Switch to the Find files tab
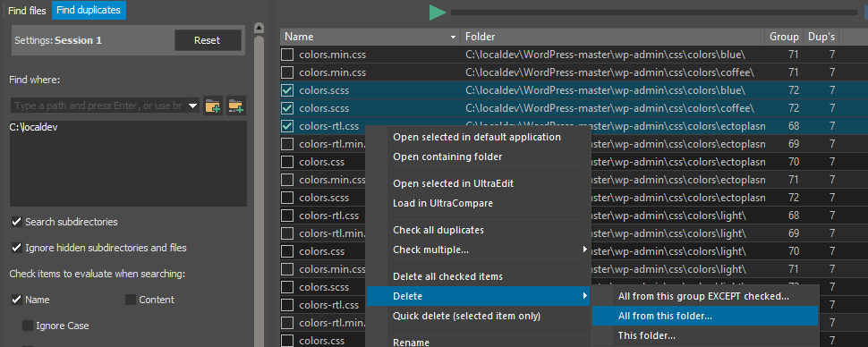Viewport: 868px width, 347px height. tap(27, 11)
